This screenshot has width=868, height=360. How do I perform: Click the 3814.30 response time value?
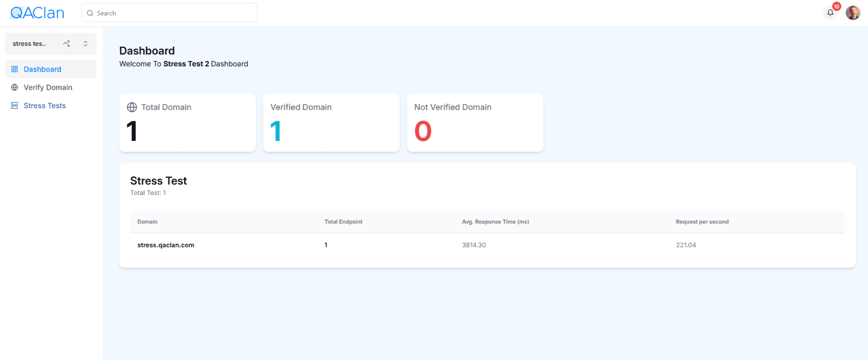point(474,245)
